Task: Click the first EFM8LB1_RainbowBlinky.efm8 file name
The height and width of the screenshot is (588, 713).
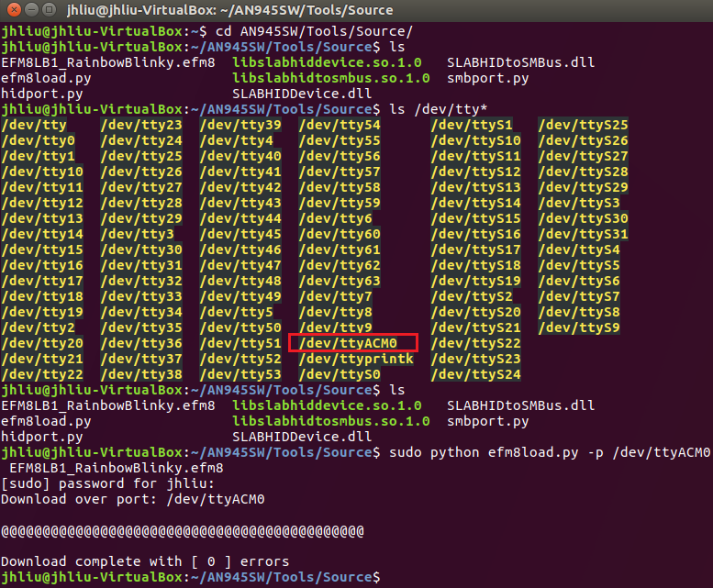Action: [x=108, y=62]
